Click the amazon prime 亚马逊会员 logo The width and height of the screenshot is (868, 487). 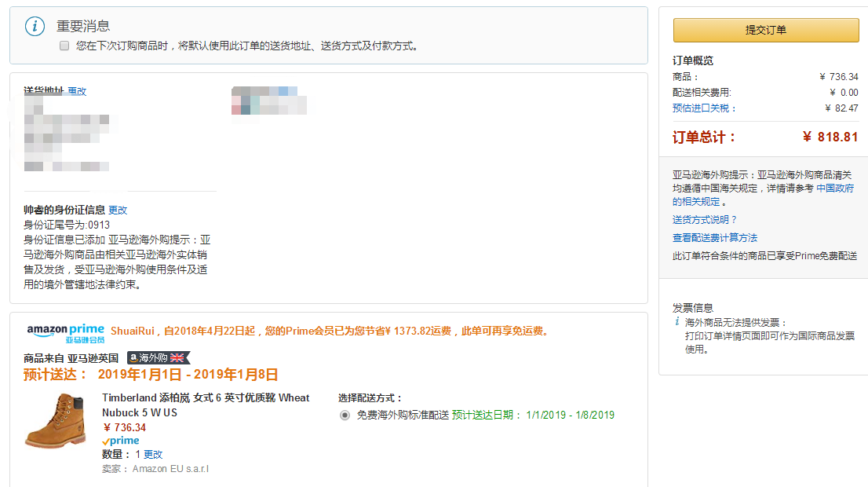(65, 334)
